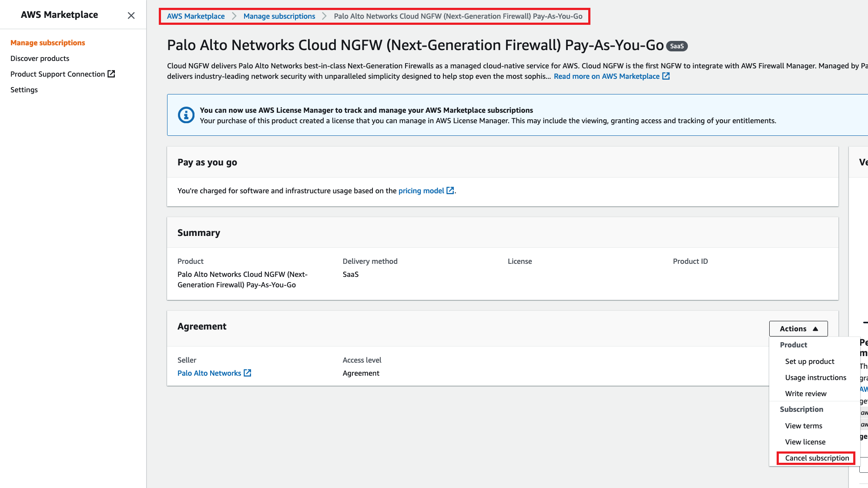Click the Subscription group header in Actions menu
The height and width of the screenshot is (488, 868).
801,409
